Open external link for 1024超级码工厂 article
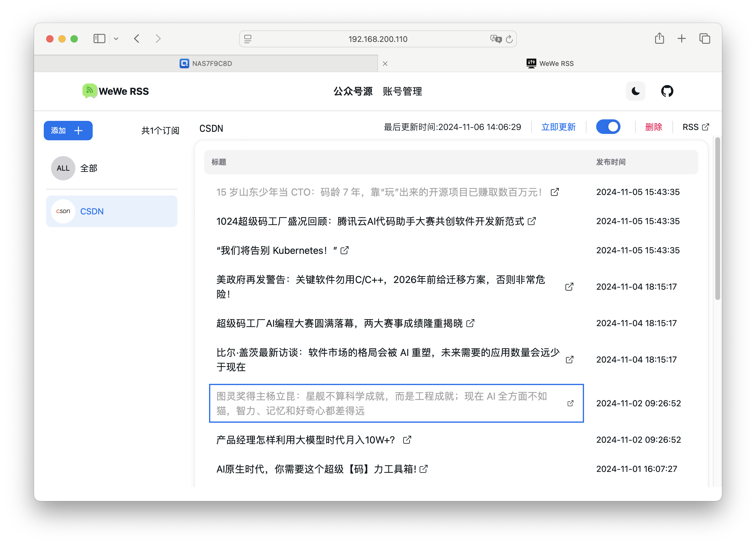756x546 pixels. tap(532, 221)
